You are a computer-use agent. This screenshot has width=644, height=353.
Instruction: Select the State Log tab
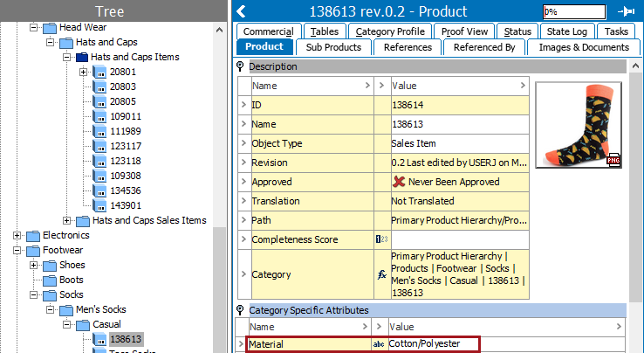point(566,31)
